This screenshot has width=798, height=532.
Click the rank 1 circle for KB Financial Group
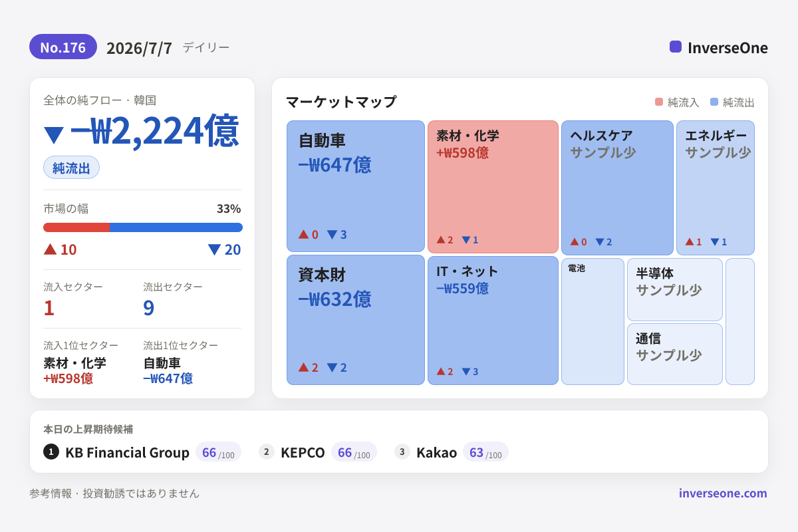[51, 452]
